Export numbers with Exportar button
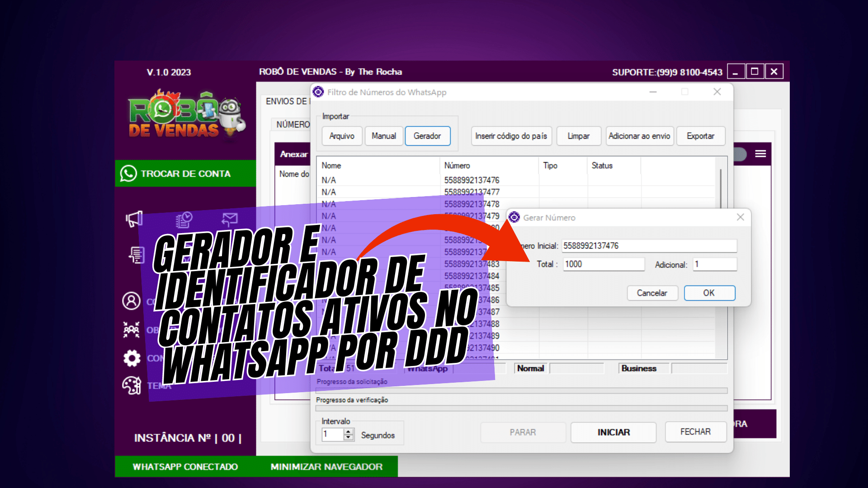The width and height of the screenshot is (868, 488). pos(701,136)
